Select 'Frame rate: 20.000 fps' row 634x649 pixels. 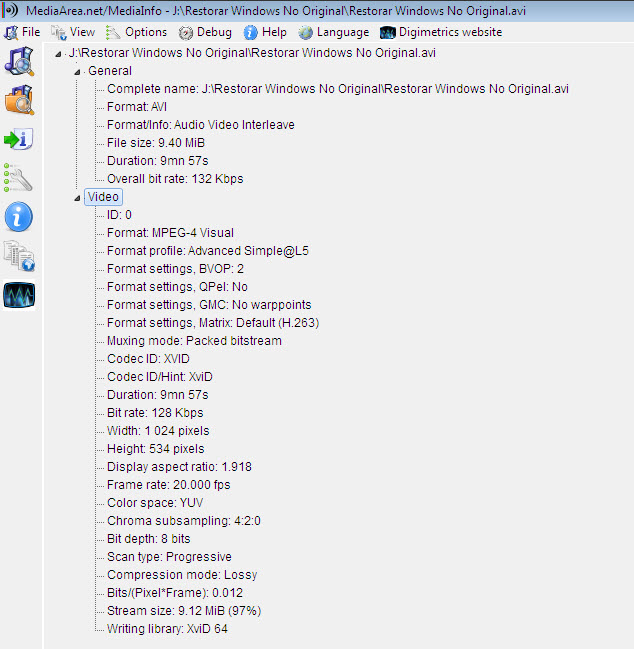[x=168, y=485]
